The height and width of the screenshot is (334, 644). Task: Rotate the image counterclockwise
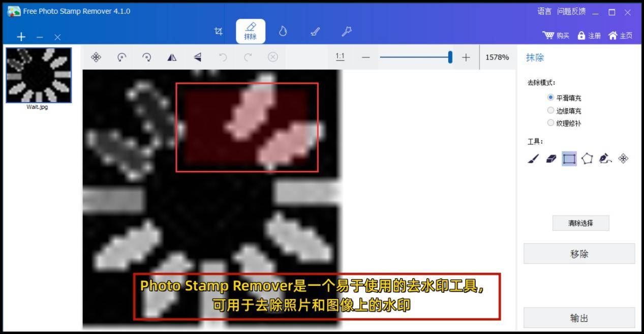121,57
